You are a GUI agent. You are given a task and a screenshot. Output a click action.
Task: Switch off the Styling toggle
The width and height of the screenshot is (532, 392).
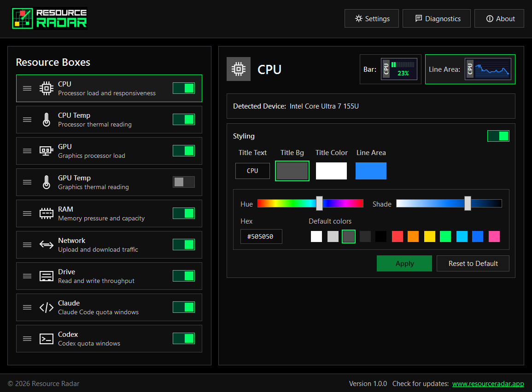click(x=498, y=136)
